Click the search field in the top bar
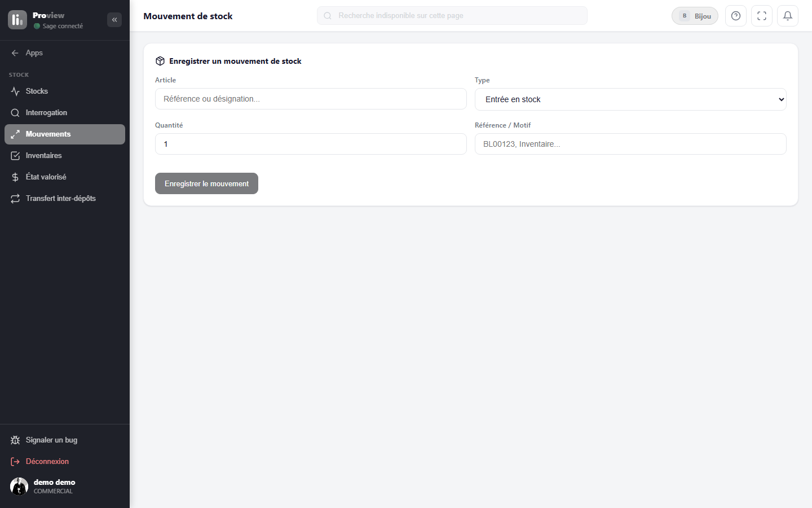 pyautogui.click(x=452, y=16)
